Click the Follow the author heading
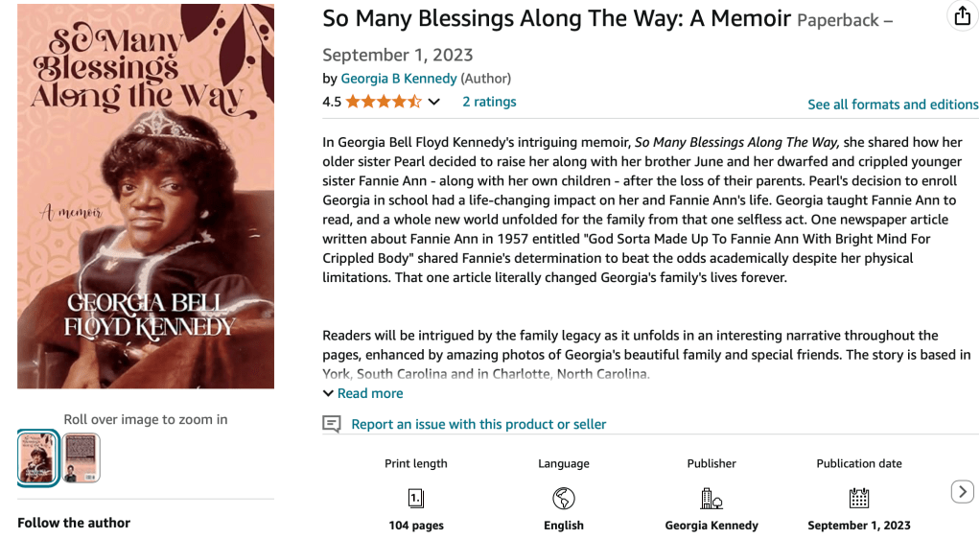The width and height of the screenshot is (980, 539). click(74, 523)
